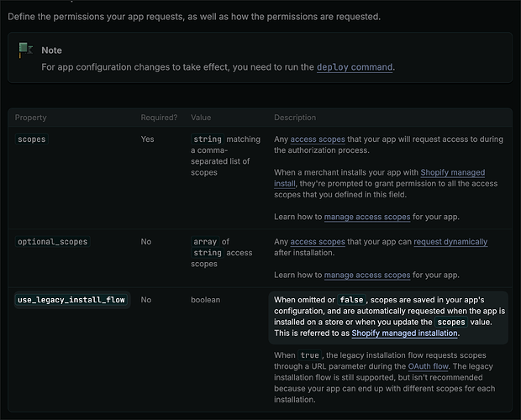Open manage access scopes link in optional_scopes row
The image size is (521, 420).
pos(367,276)
